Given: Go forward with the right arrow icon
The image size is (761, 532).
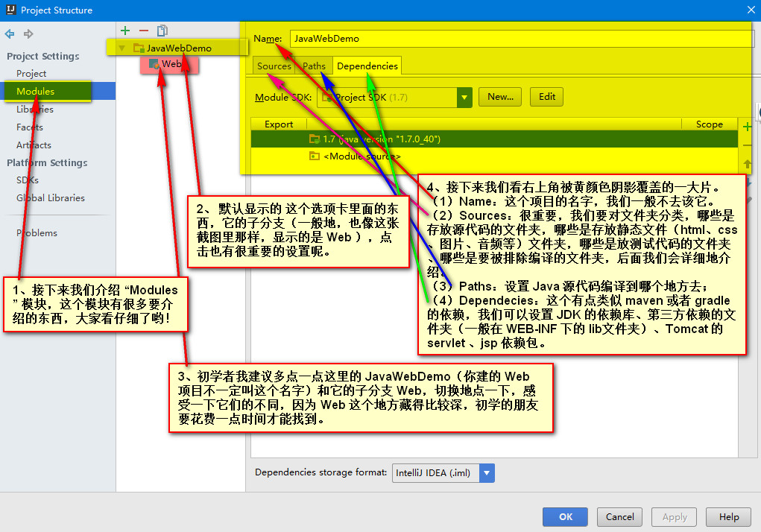Looking at the screenshot, I should click(28, 34).
